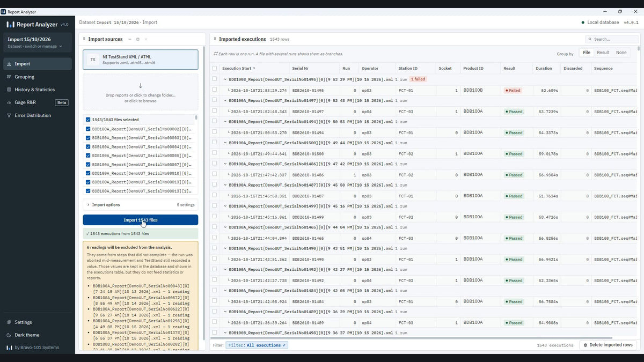Uncheck file DemoUUT_SerialNo00002 in the file list
Screen dimensions: 644x362
click(88, 129)
